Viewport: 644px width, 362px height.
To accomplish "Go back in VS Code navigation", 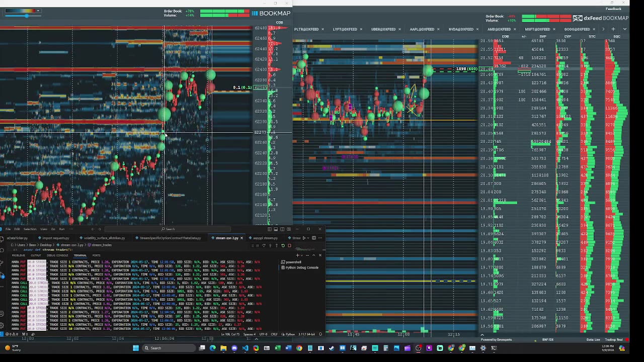I will coord(93,229).
